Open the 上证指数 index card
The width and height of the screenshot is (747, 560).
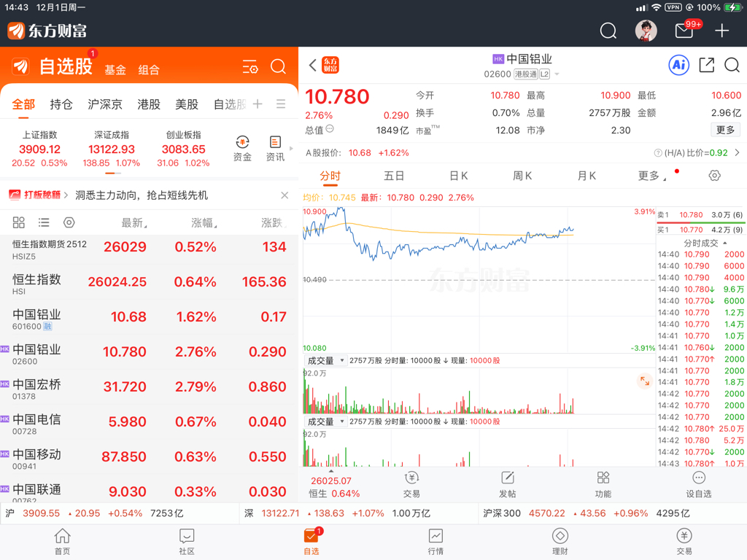(39, 149)
